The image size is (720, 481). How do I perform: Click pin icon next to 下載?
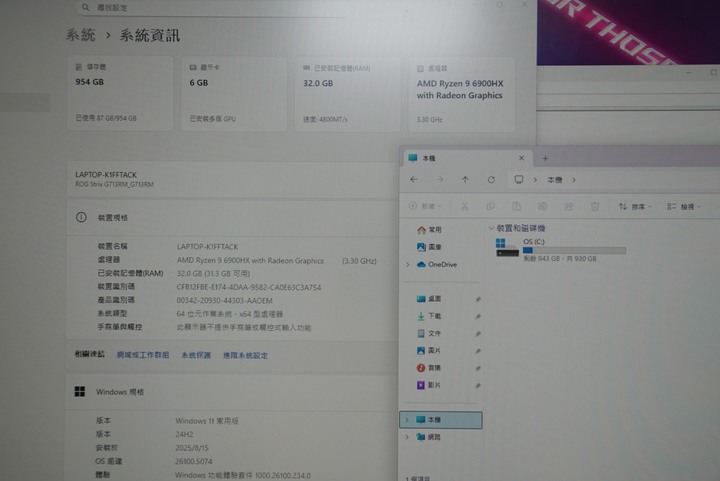coord(478,316)
